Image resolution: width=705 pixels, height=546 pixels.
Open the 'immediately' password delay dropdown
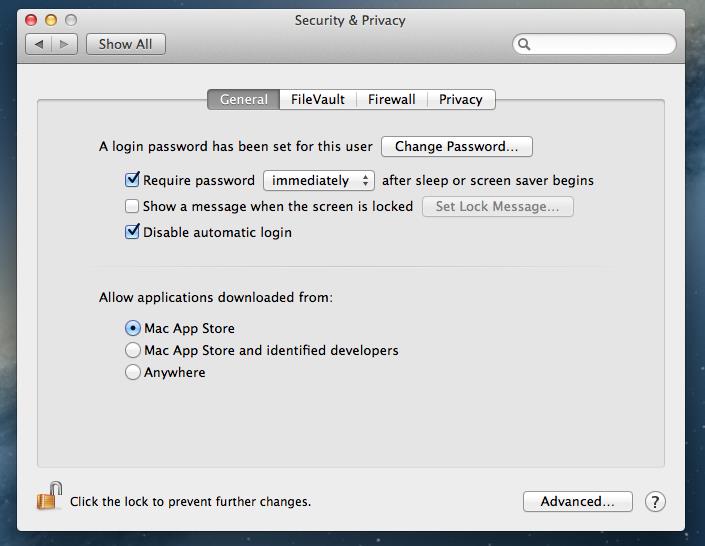point(319,180)
